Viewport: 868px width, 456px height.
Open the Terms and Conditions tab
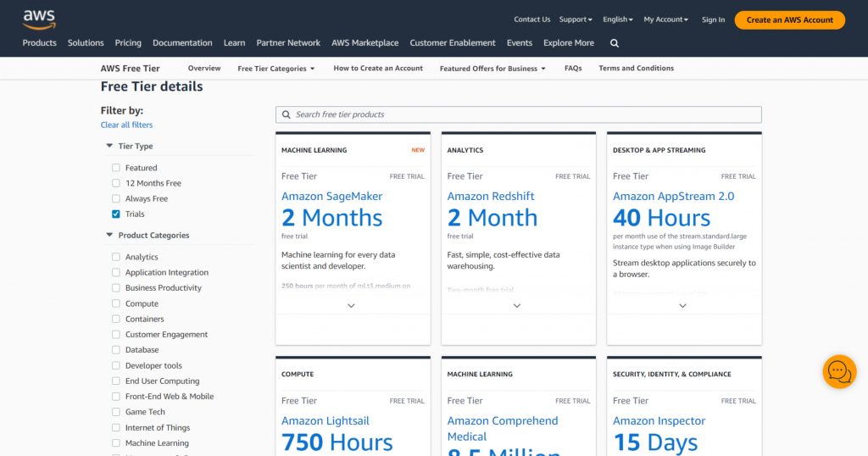tap(636, 68)
